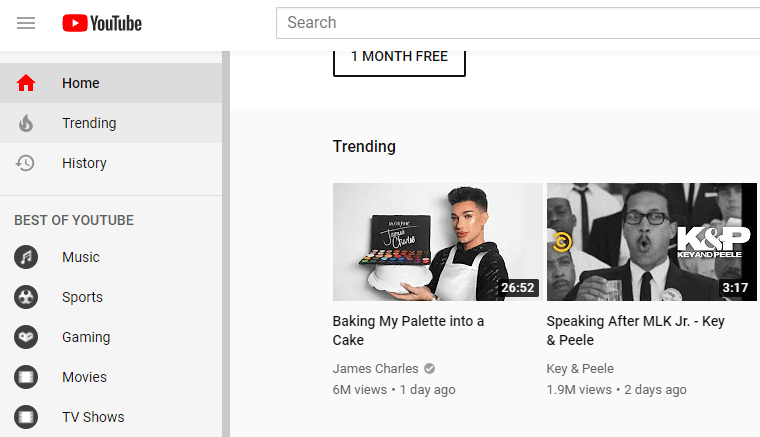Click the sidebar vertical scrollbar

(226, 250)
